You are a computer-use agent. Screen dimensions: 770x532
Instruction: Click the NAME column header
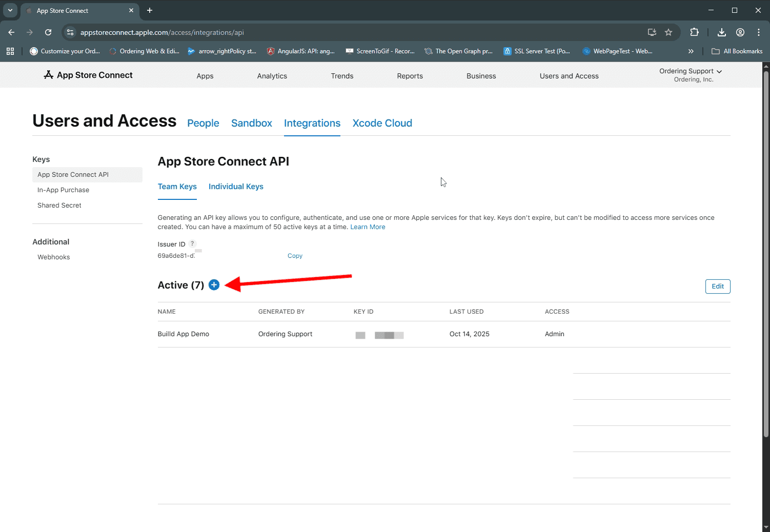tap(167, 312)
